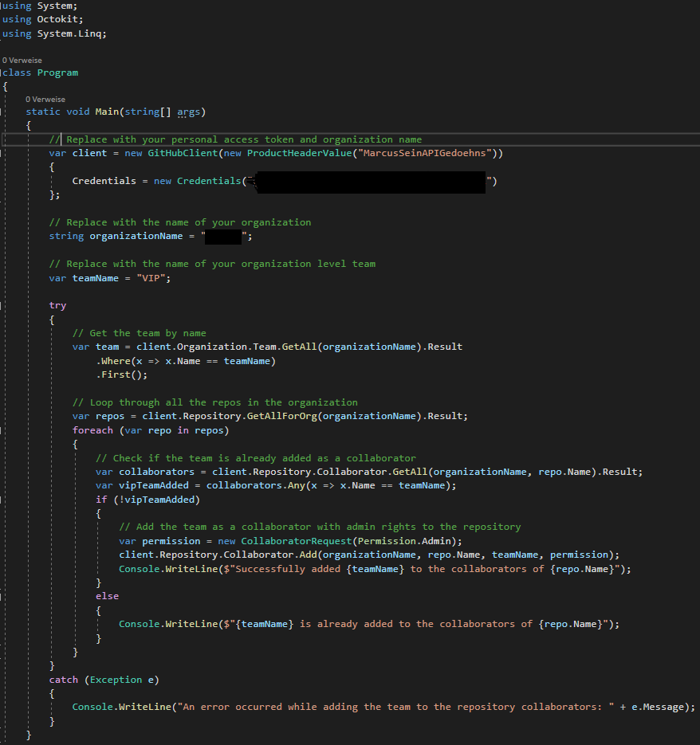700x745 pixels.
Task: Click "GetAll" in Organization.Team.GetAll call
Action: click(299, 347)
